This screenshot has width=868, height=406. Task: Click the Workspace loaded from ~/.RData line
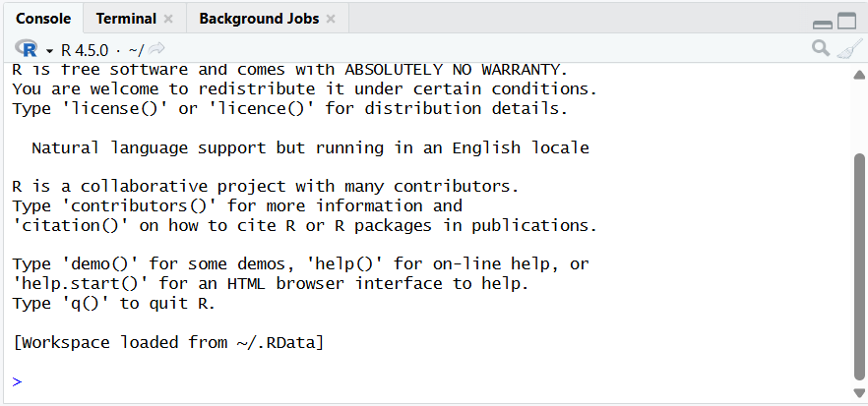pos(168,343)
